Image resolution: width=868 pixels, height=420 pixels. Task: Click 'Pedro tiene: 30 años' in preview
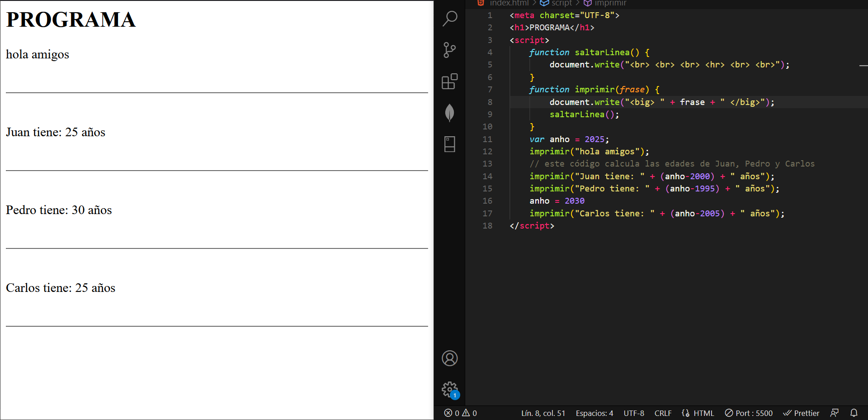tap(59, 210)
